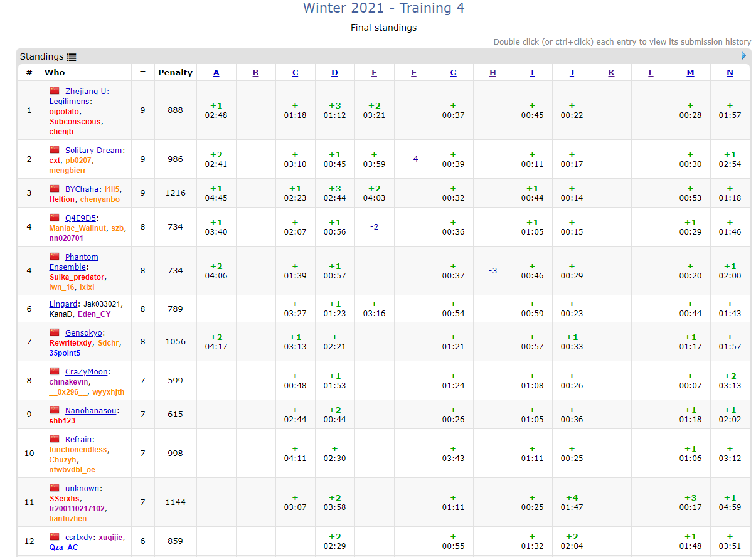The height and width of the screenshot is (557, 756).
Task: Click the flag icon next to Zhejiang U: Legilimens
Action: click(55, 91)
